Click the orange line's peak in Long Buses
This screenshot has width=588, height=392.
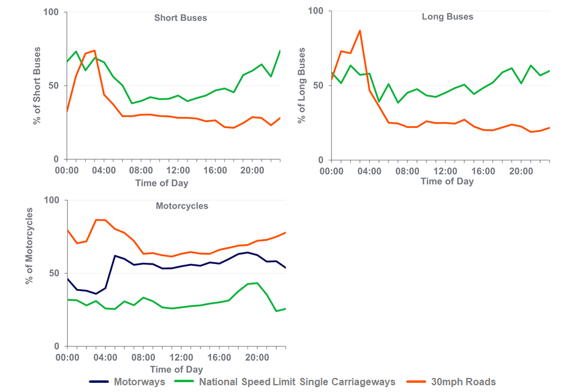(x=360, y=30)
